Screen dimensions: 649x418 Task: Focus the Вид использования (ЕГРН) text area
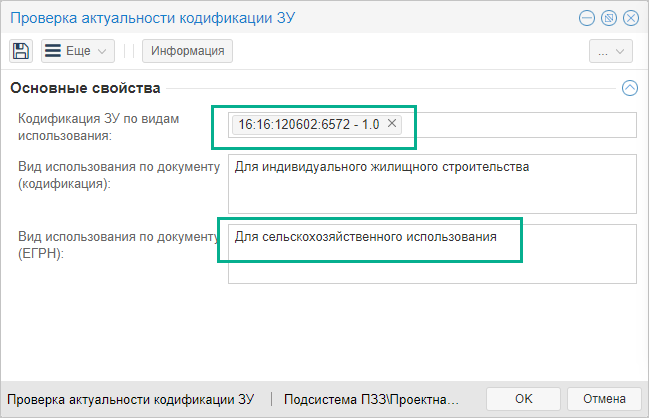432,254
